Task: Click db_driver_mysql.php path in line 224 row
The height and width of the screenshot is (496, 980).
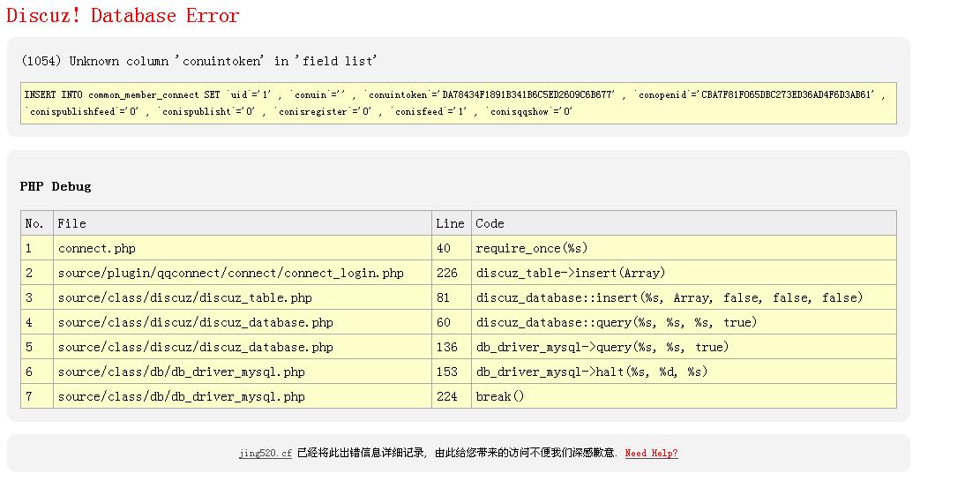Action: [x=243, y=396]
